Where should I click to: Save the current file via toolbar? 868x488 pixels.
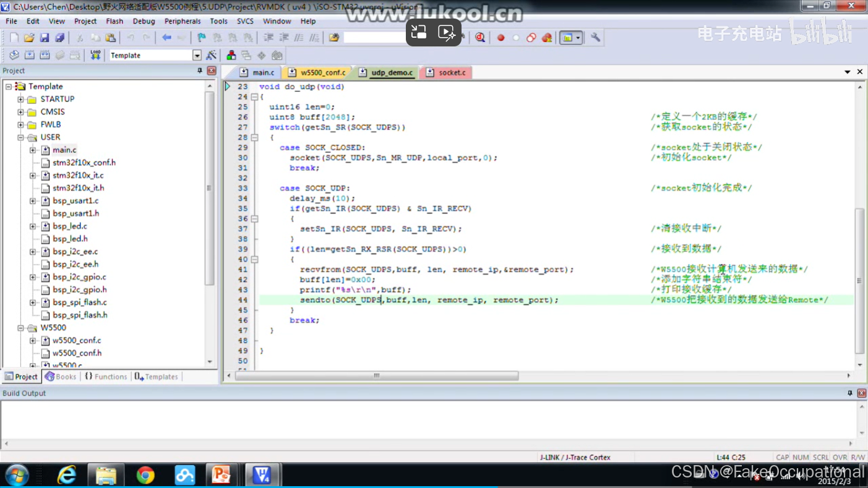[45, 38]
